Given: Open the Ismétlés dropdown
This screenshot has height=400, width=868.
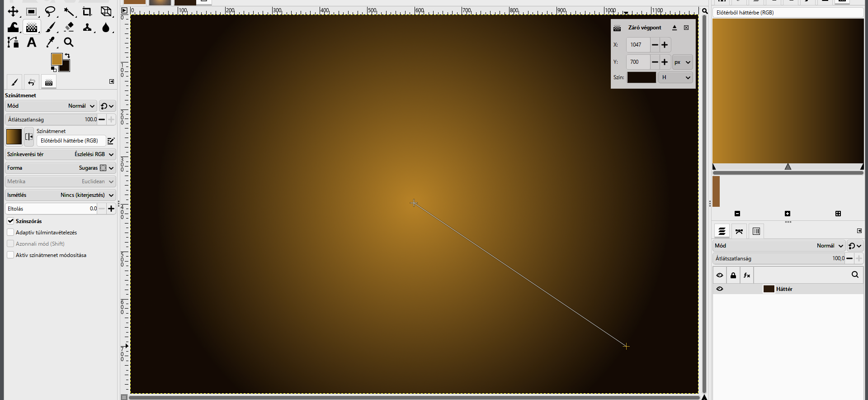Looking at the screenshot, I should pyautogui.click(x=60, y=195).
